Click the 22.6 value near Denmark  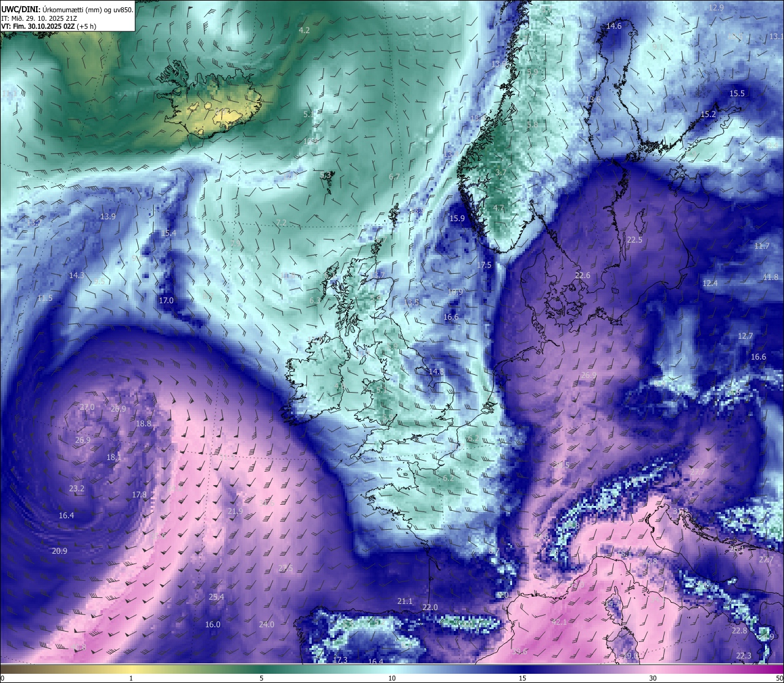point(582,275)
